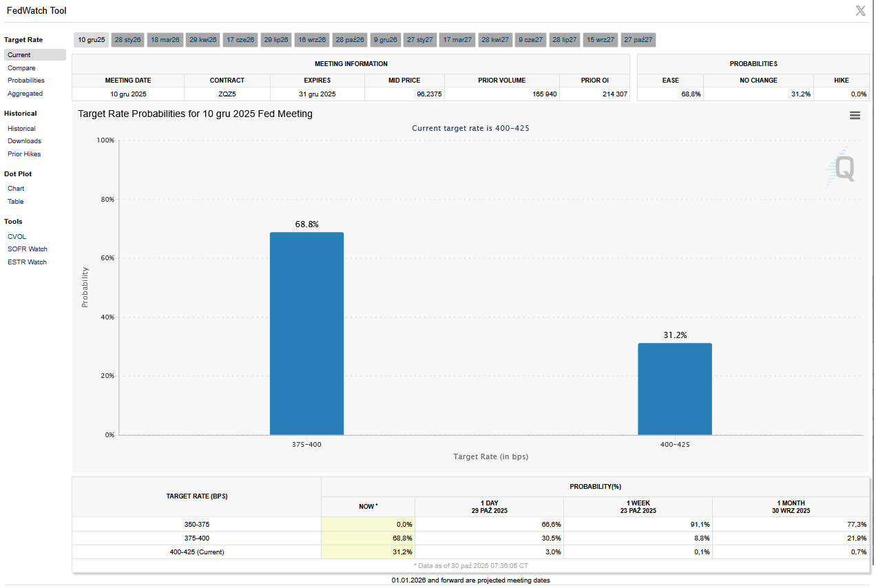Select the 28 sty26 meeting tab
This screenshot has height=588, width=876.
click(128, 40)
